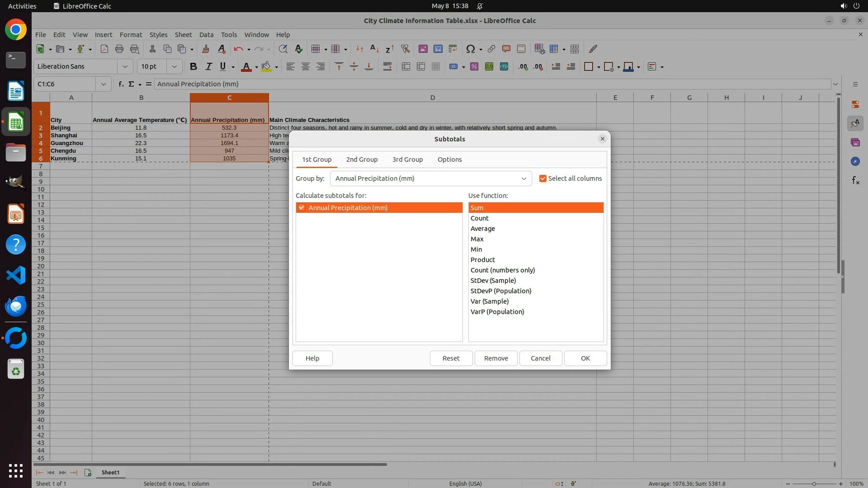Switch to the 2nd Group tab
Viewport: 868px width, 488px height.
click(362, 160)
